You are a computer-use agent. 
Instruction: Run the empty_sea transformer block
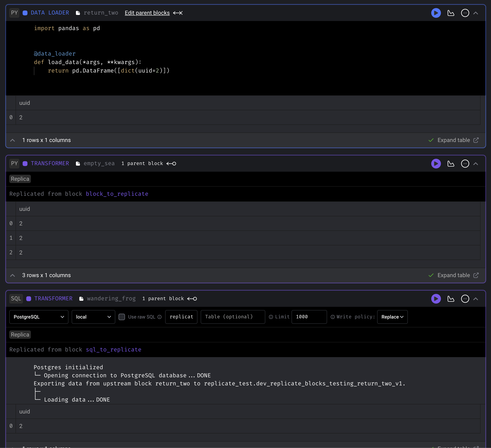click(x=436, y=163)
